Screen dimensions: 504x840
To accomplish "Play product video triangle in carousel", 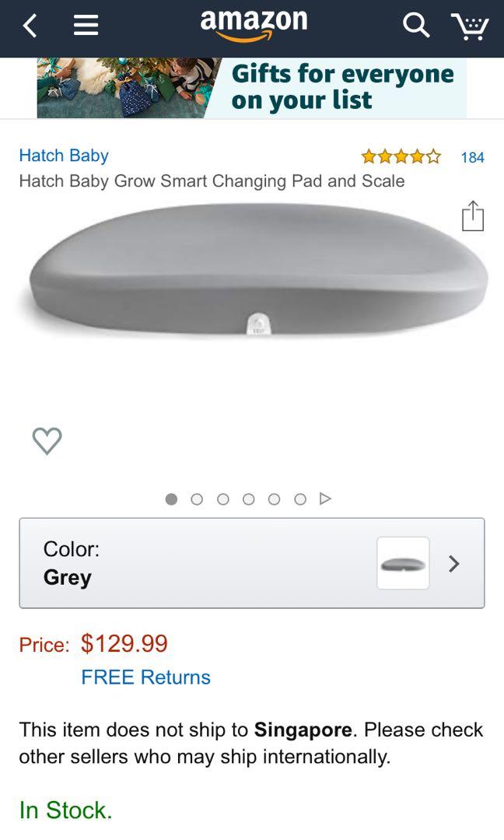I will pos(325,499).
